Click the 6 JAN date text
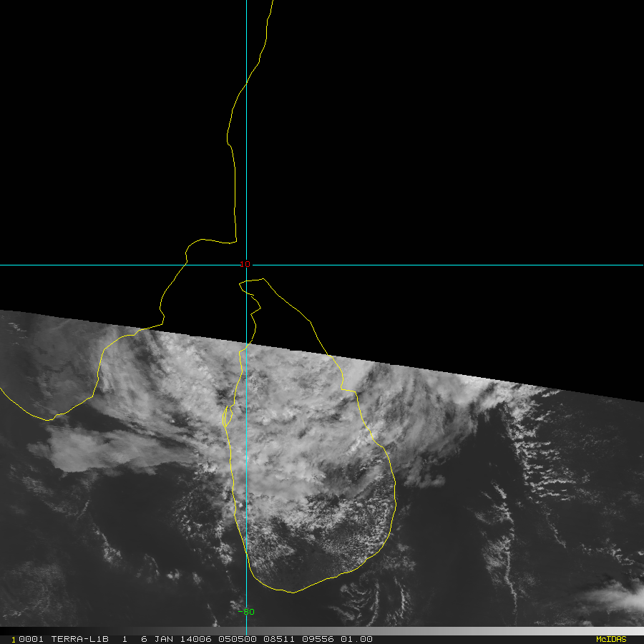The width and height of the screenshot is (644, 644). (155, 639)
